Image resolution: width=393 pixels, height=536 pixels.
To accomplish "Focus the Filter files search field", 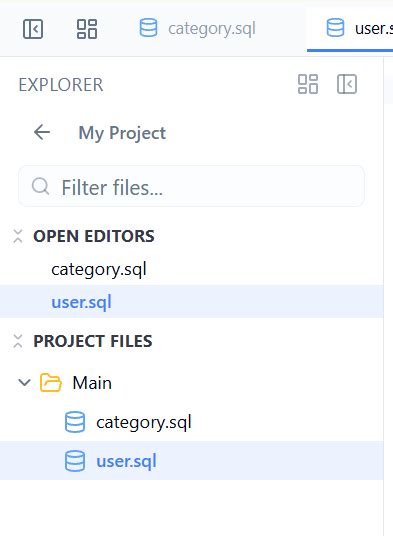I will [191, 187].
